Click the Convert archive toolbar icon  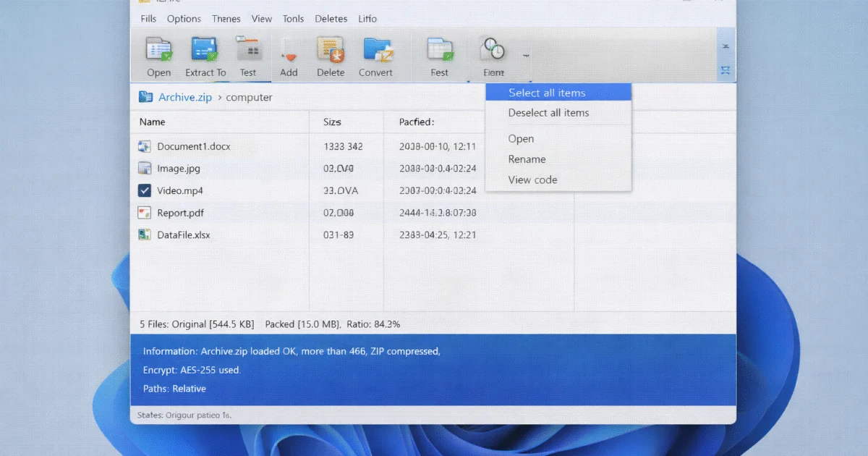[x=377, y=49]
